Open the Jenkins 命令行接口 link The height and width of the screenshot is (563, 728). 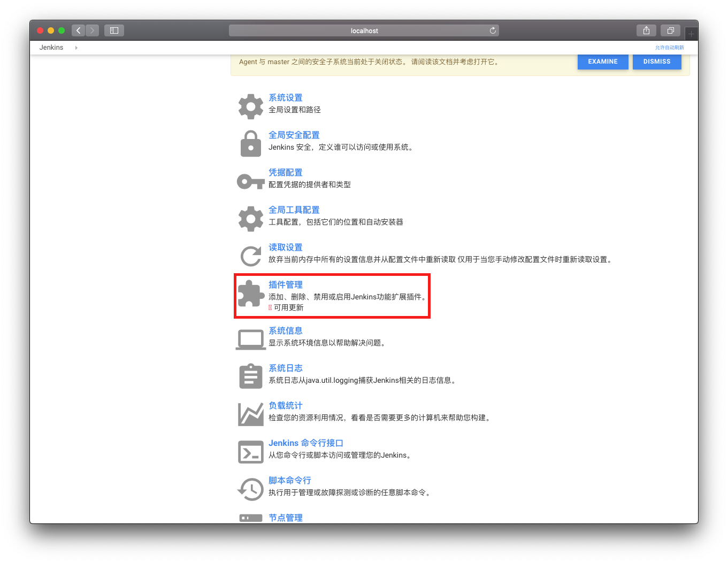coord(306,443)
